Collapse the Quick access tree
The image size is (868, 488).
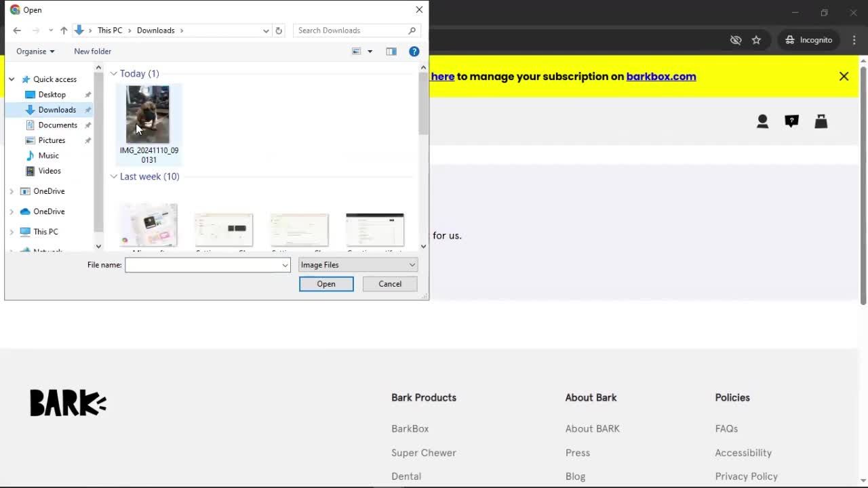pos(12,79)
